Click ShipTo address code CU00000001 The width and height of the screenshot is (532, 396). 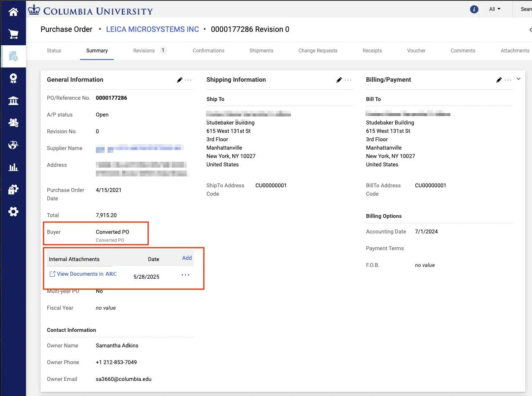click(271, 186)
